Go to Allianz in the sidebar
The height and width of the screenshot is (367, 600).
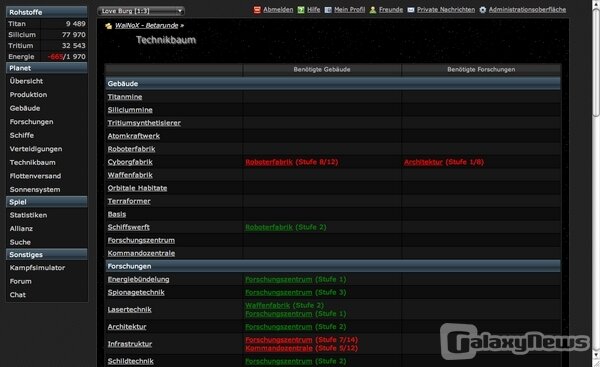click(21, 228)
